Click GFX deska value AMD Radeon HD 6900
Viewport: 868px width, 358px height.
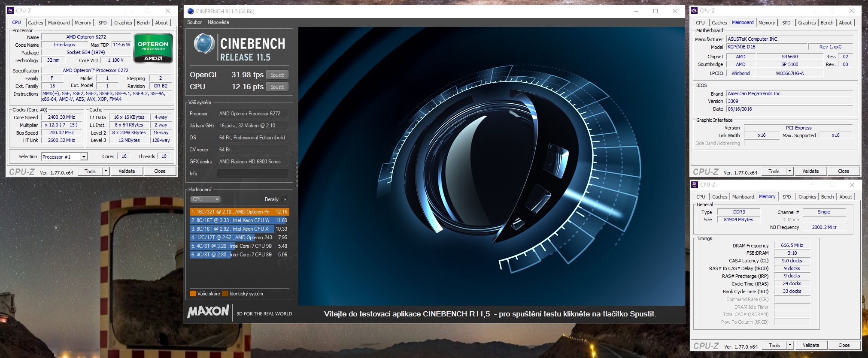point(252,162)
